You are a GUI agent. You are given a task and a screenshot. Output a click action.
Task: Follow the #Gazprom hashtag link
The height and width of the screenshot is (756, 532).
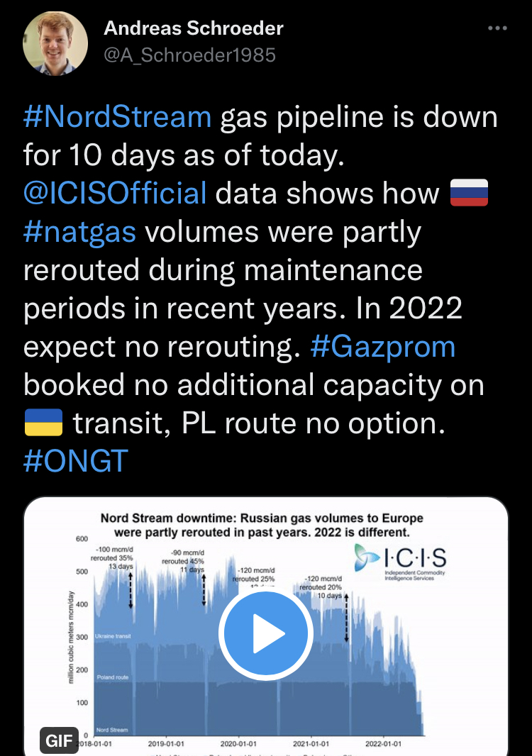(383, 347)
